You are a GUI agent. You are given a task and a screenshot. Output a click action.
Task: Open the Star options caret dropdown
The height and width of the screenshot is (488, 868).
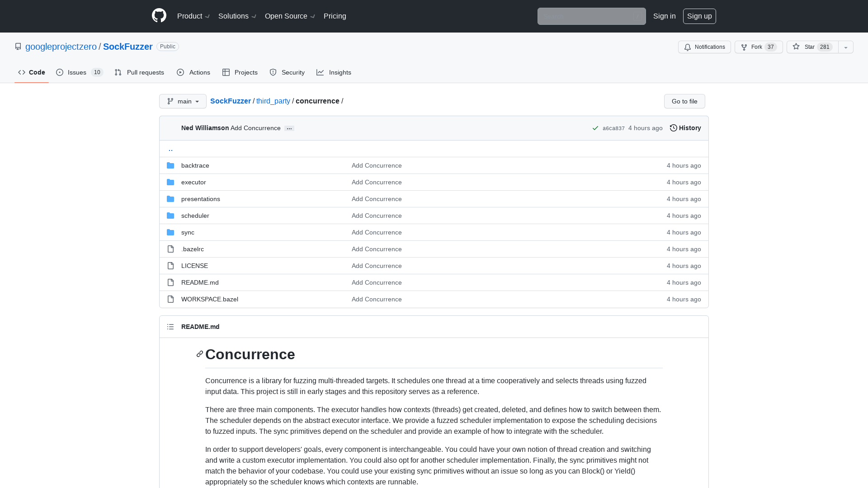(x=845, y=47)
